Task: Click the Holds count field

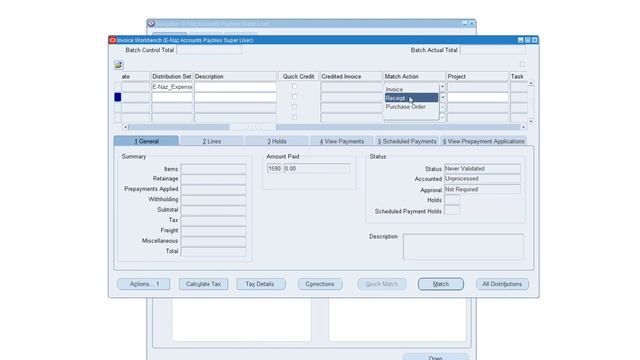Action: tap(452, 200)
